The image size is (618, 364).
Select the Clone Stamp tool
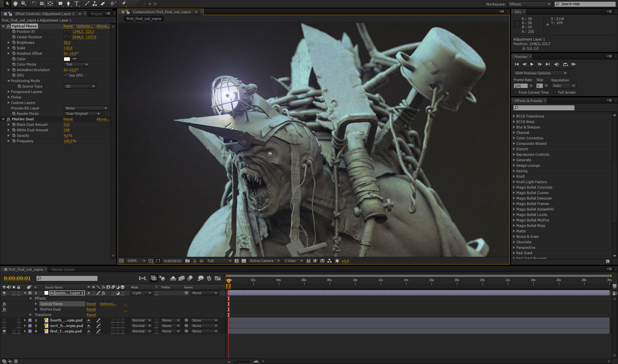click(x=95, y=4)
